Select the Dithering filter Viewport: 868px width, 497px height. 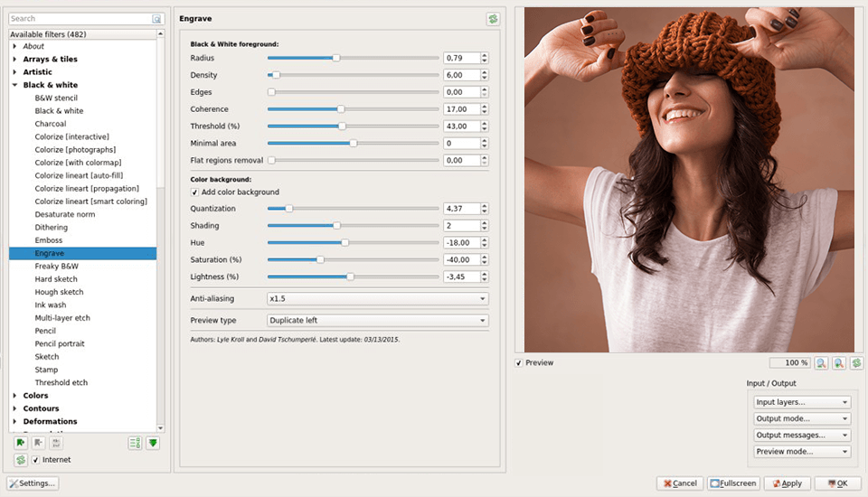coord(51,228)
